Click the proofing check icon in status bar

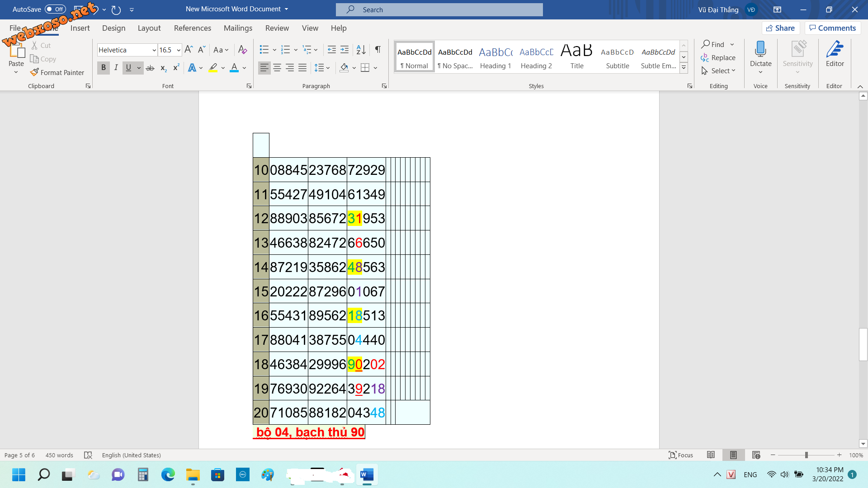88,455
